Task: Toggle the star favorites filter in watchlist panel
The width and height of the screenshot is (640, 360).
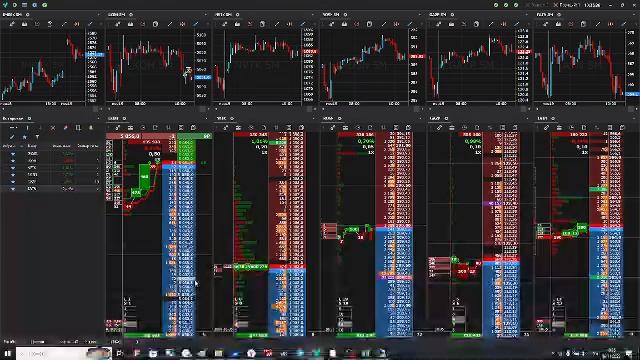Action: click(x=24, y=137)
